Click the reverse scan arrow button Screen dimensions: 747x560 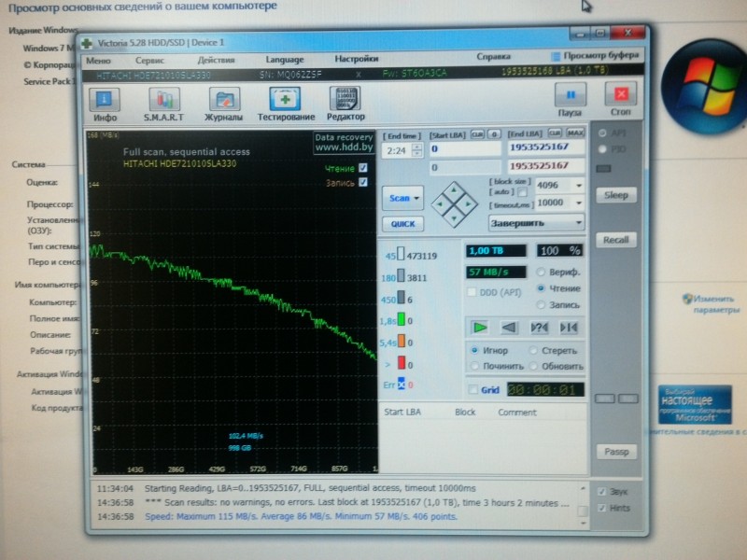tap(509, 328)
